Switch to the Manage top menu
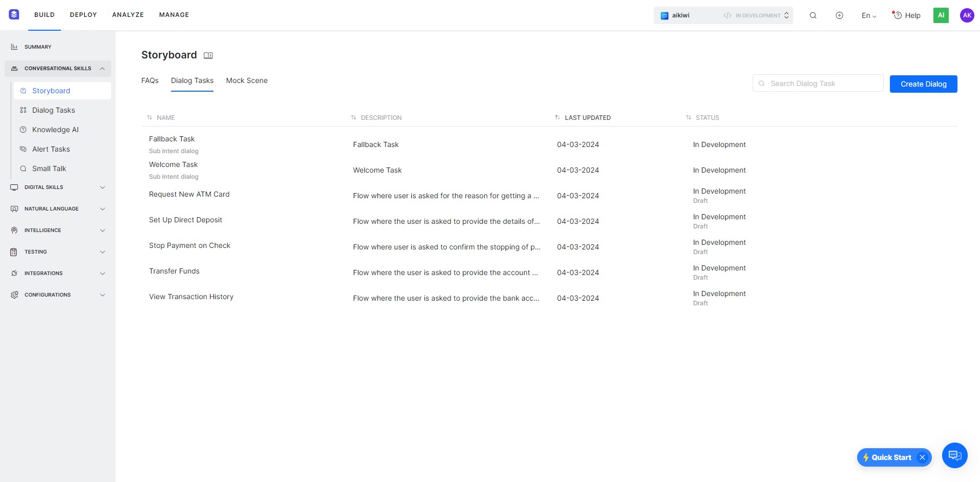Viewport: 980px width, 482px height. (x=174, y=15)
